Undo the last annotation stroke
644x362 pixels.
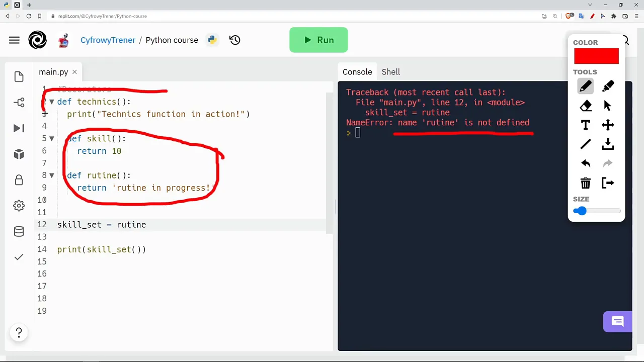tap(585, 164)
